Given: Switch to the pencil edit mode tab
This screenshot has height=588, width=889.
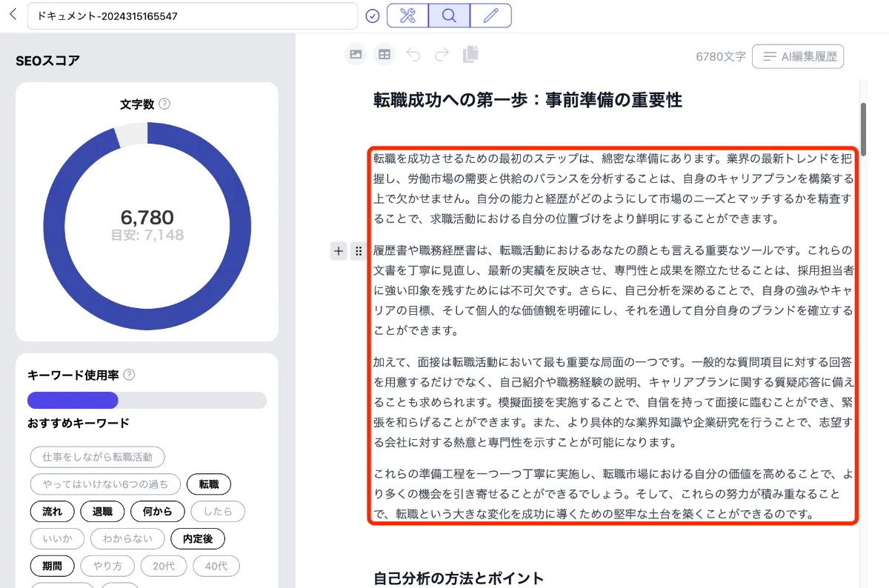Looking at the screenshot, I should (x=490, y=16).
